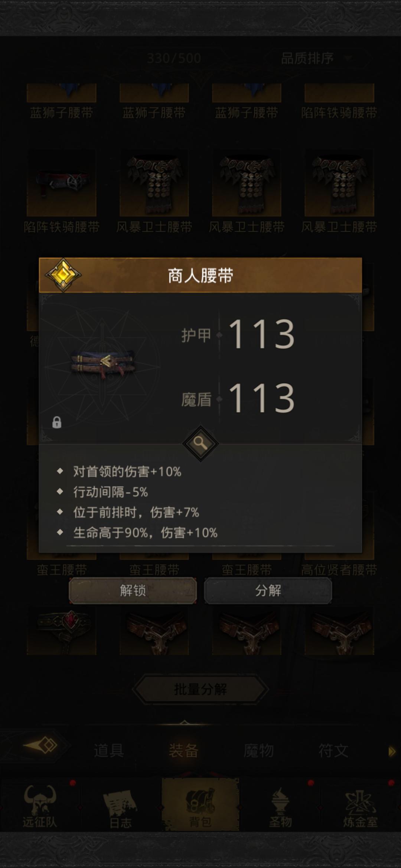Click the 批量分解 batch dismantle button

click(x=200, y=689)
